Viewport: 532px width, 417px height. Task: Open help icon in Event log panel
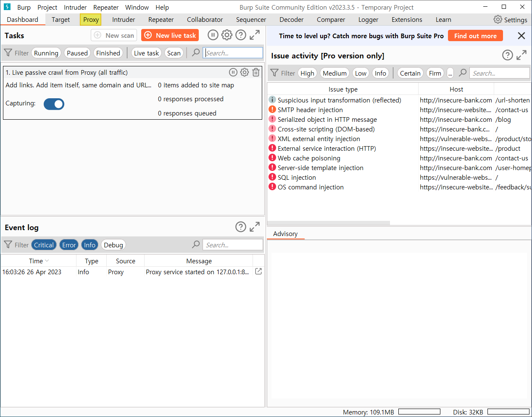tap(241, 227)
